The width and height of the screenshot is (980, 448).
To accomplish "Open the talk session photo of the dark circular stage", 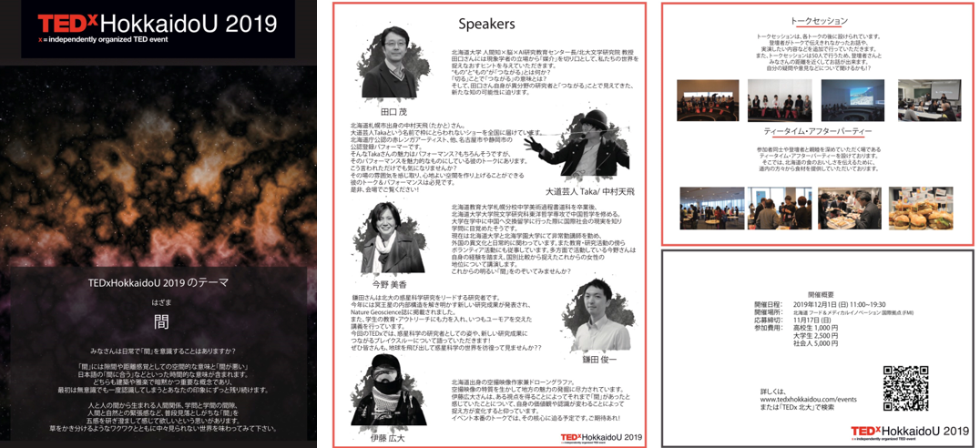I will coord(708,100).
